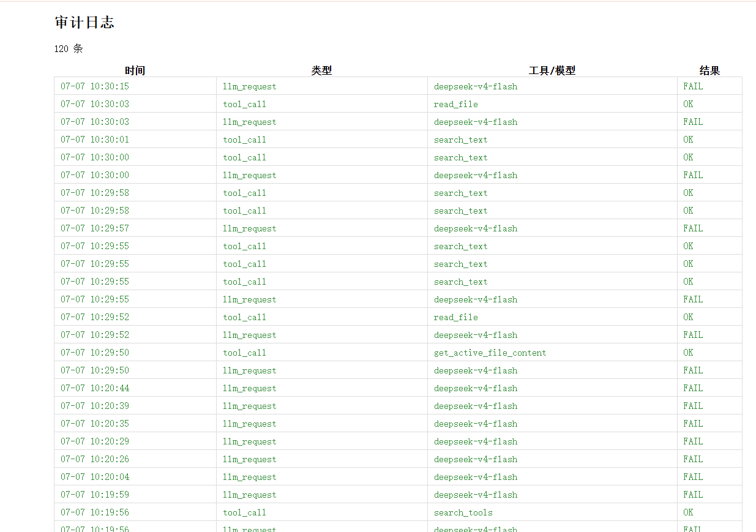756x532 pixels.
Task: Click the 时间 column header
Action: tap(135, 70)
